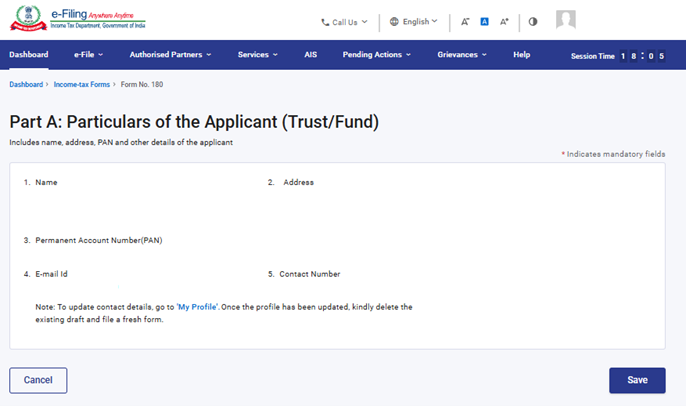Click the My Profile link

196,306
